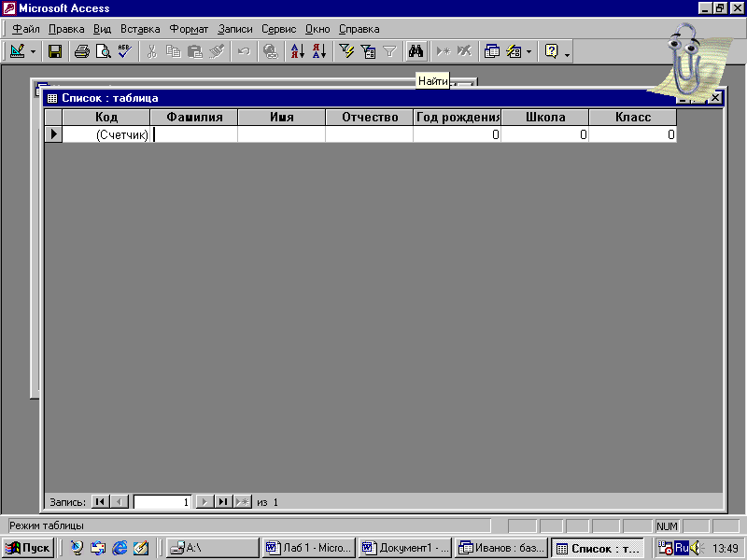Click the Год рождения cell showing 0
The image size is (747, 560).
[457, 134]
